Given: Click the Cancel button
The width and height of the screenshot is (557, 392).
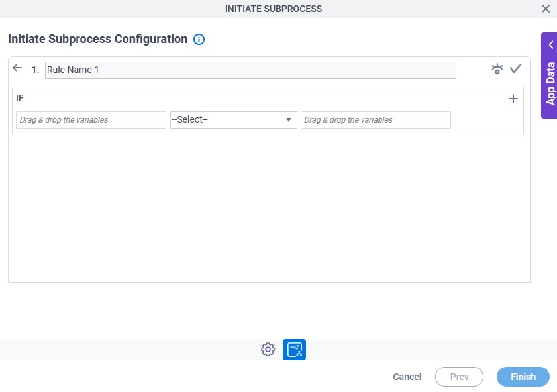Looking at the screenshot, I should [407, 377].
